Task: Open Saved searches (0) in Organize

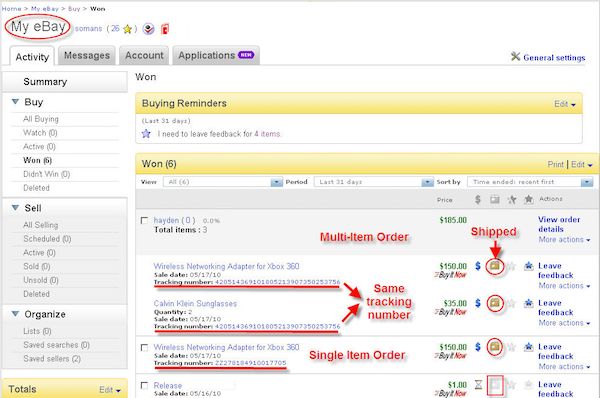Action: [57, 345]
